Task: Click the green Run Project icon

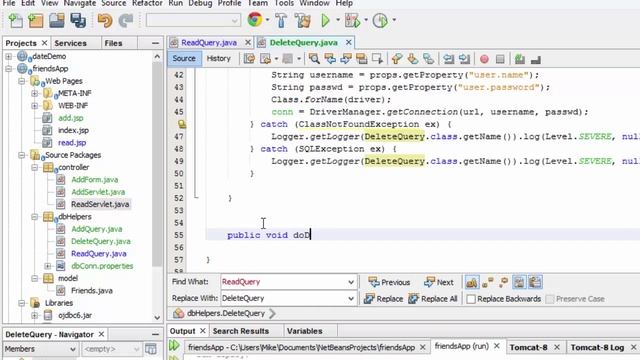Action: tap(325, 20)
